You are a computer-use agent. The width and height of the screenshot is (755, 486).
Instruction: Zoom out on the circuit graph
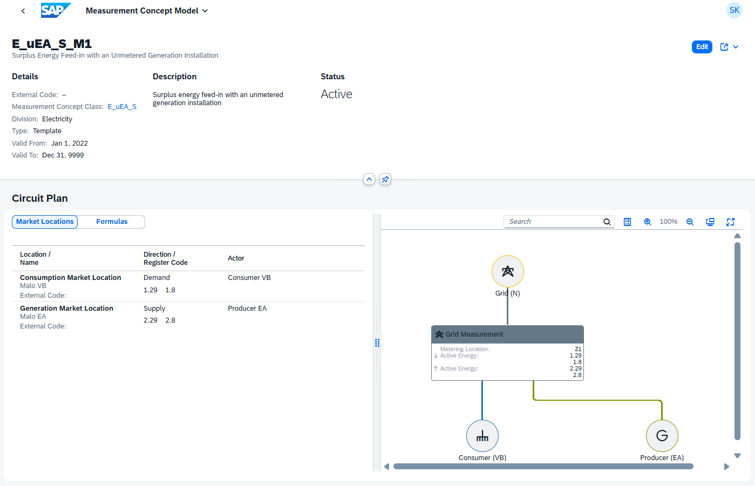click(x=690, y=222)
